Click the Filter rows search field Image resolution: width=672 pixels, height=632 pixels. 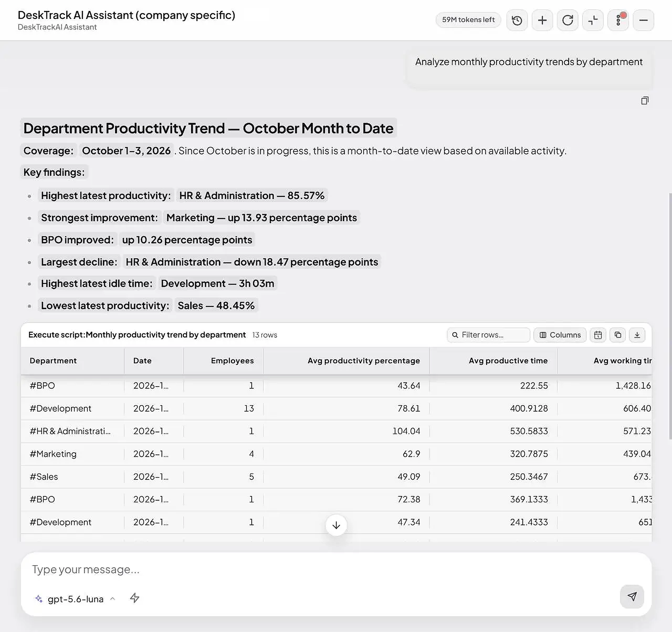coord(489,335)
